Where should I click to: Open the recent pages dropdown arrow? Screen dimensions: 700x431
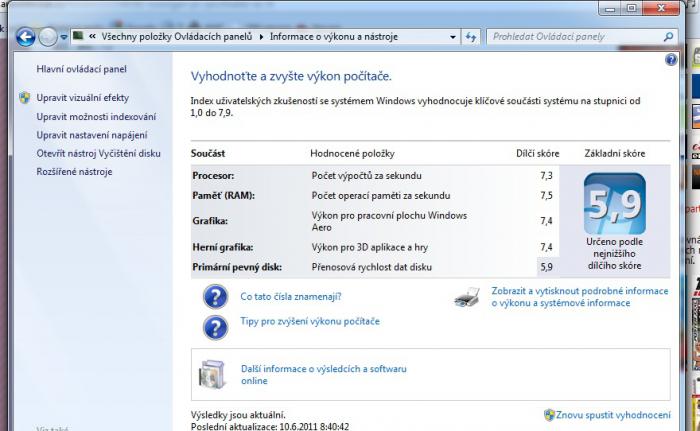point(63,37)
